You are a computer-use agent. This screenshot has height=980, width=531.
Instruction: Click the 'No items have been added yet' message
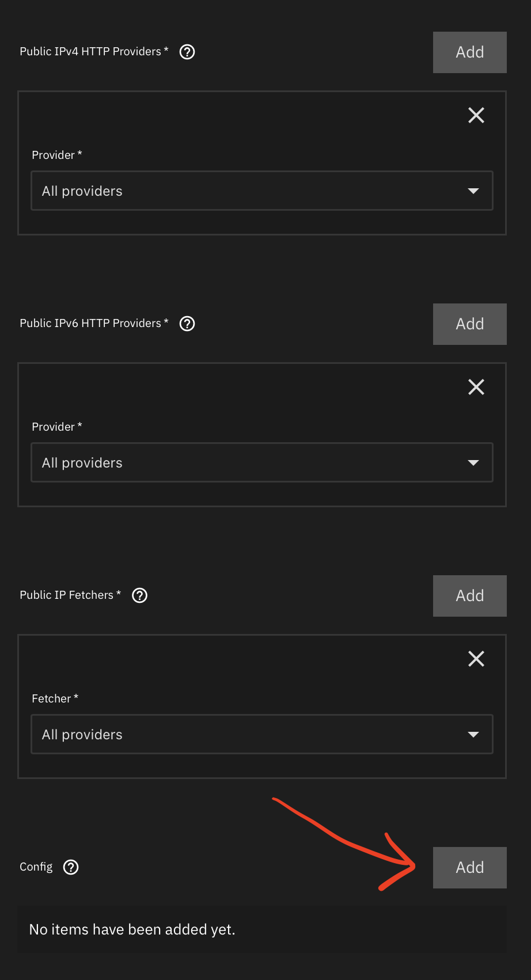[132, 929]
